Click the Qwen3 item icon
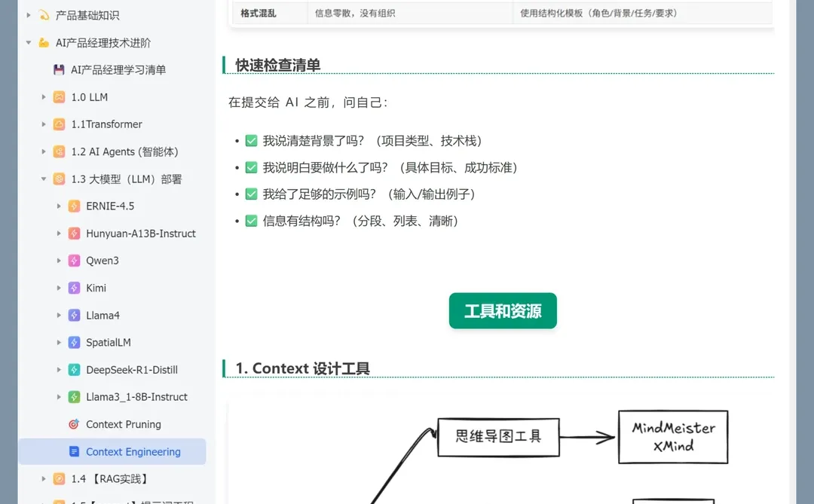 (72, 260)
